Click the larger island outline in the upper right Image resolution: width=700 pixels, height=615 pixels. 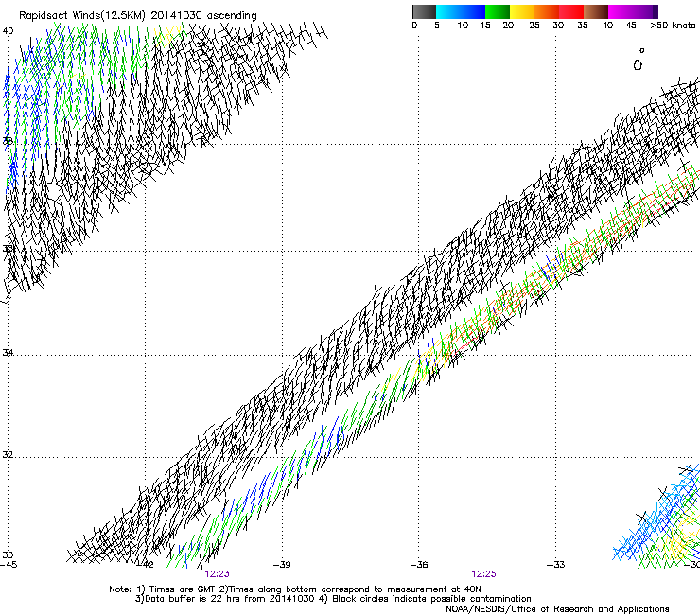(638, 65)
